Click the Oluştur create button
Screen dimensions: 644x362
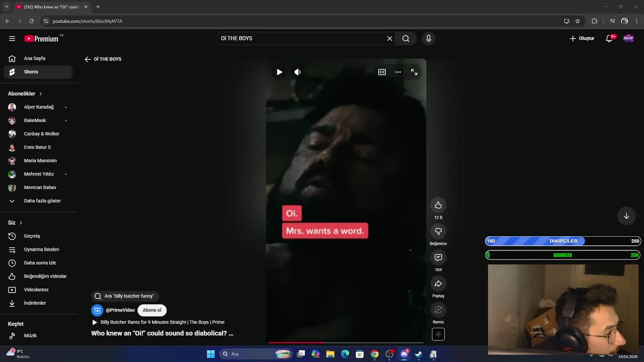pos(582,39)
